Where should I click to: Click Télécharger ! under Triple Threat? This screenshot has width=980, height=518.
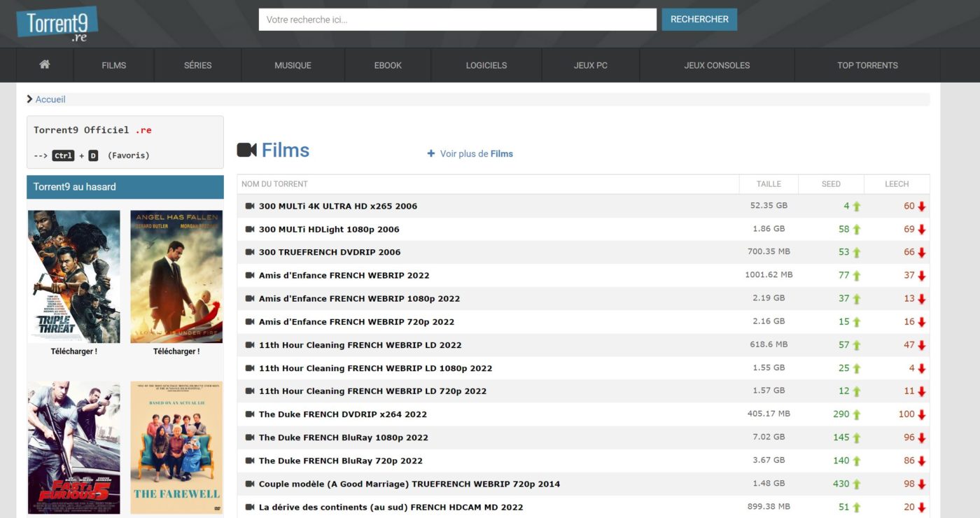tap(73, 351)
